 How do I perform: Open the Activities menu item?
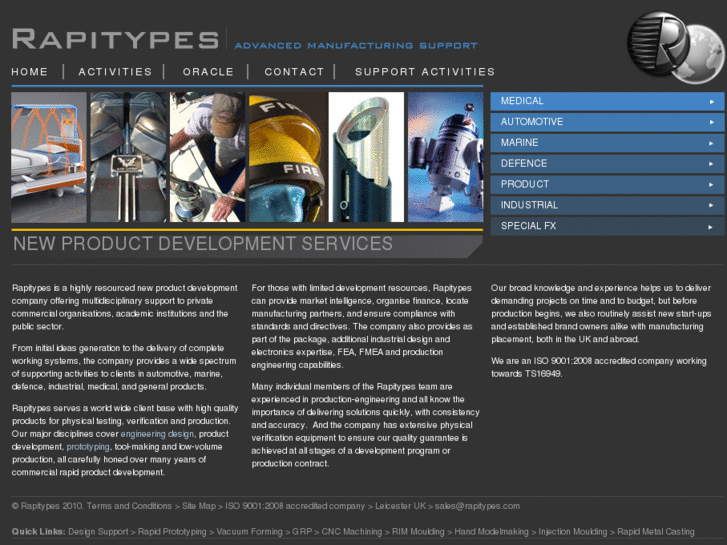click(115, 72)
